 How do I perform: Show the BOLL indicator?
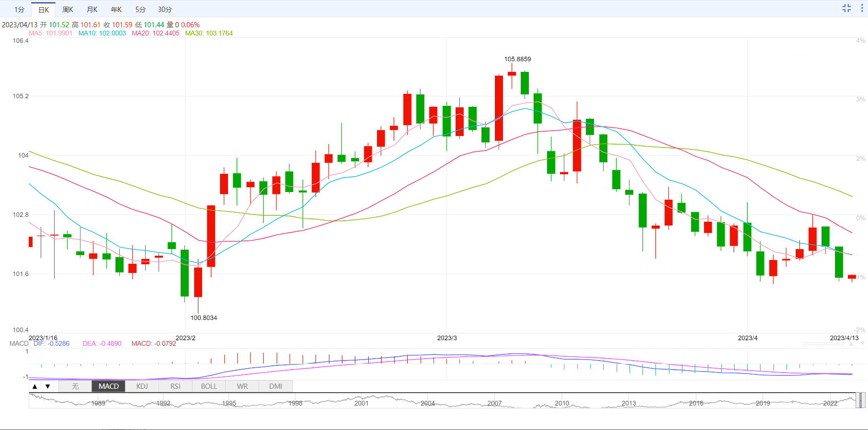point(209,386)
